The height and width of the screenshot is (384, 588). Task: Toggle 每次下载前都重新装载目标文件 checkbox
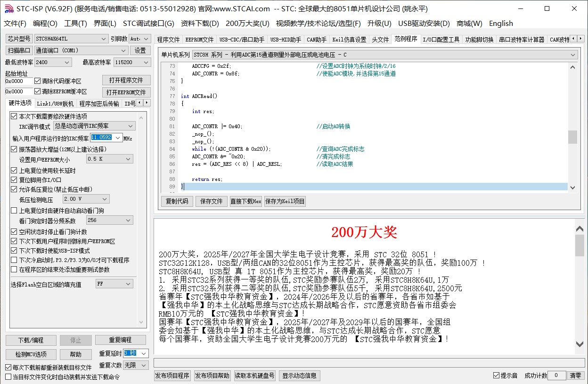click(x=8, y=368)
